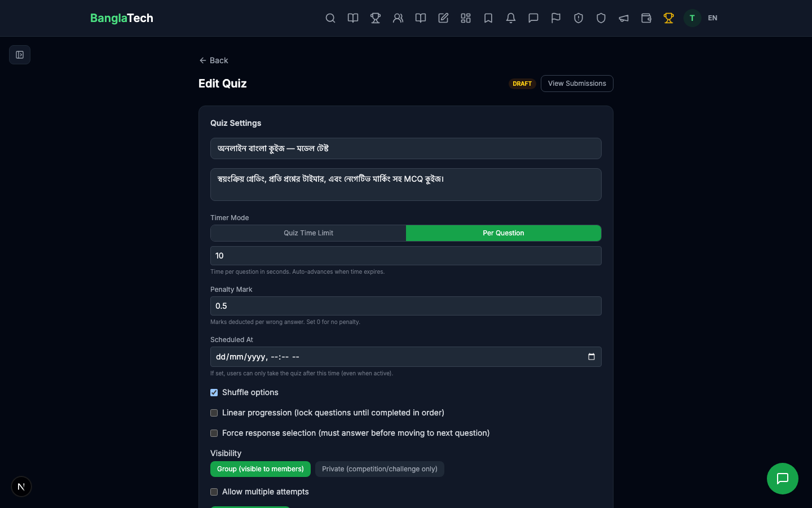Toggle the sidebar panel icon

point(20,55)
